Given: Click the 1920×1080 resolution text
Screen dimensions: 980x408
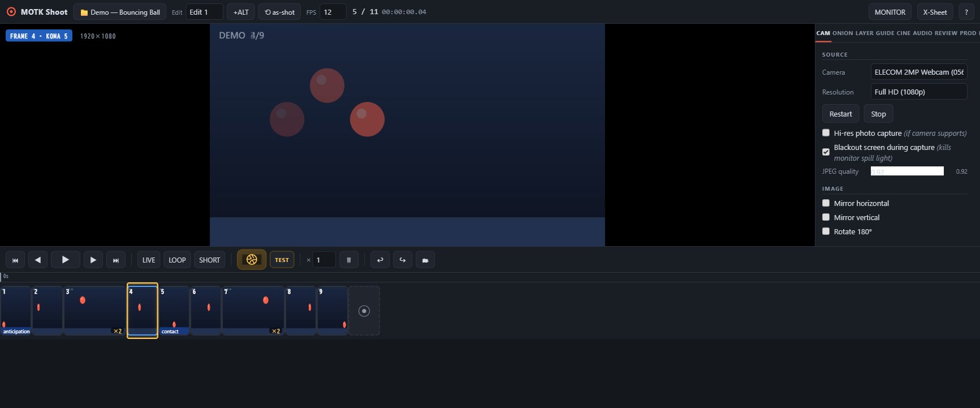Looking at the screenshot, I should click(98, 36).
